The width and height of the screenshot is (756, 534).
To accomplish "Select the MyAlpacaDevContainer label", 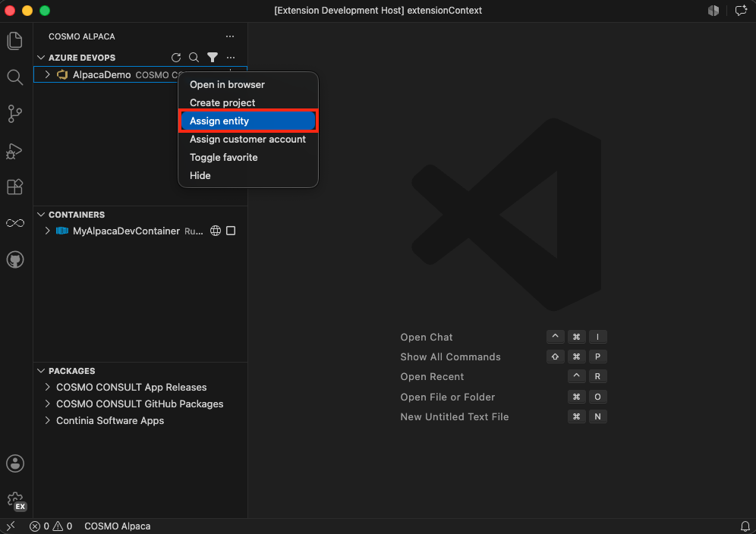I will coord(126,231).
